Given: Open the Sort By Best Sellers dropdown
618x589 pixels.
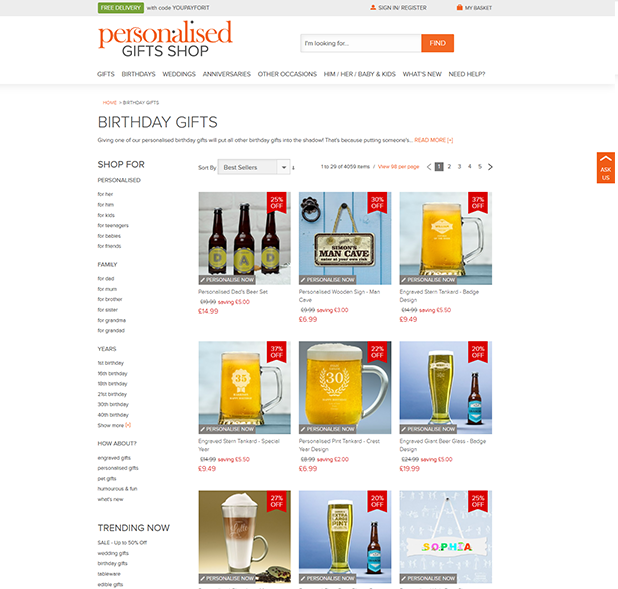Looking at the screenshot, I should tap(254, 167).
